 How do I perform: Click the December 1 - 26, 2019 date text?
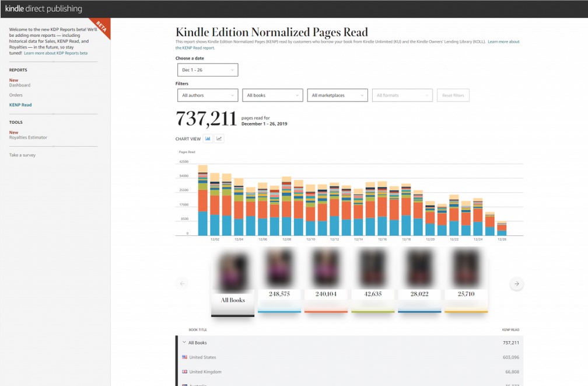pyautogui.click(x=264, y=124)
